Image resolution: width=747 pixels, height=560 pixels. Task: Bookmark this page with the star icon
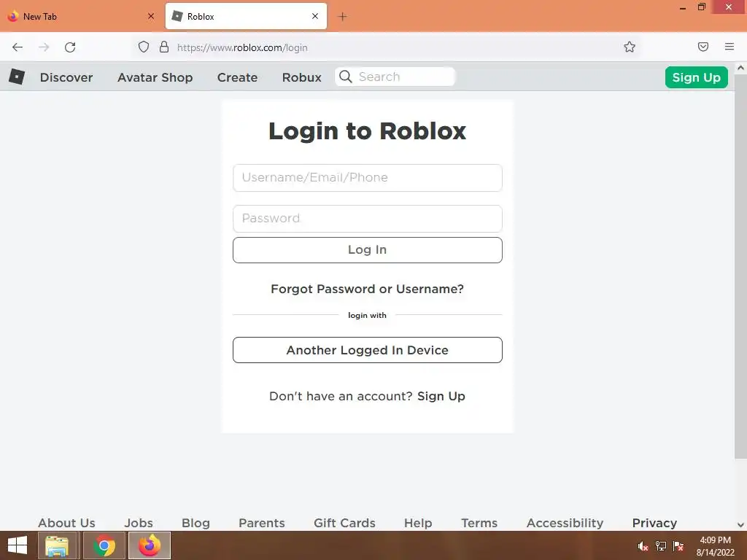(x=630, y=47)
